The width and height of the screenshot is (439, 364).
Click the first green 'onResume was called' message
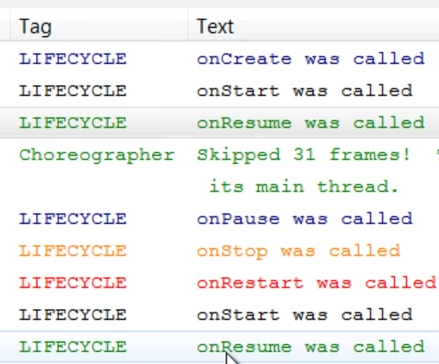[x=311, y=123]
